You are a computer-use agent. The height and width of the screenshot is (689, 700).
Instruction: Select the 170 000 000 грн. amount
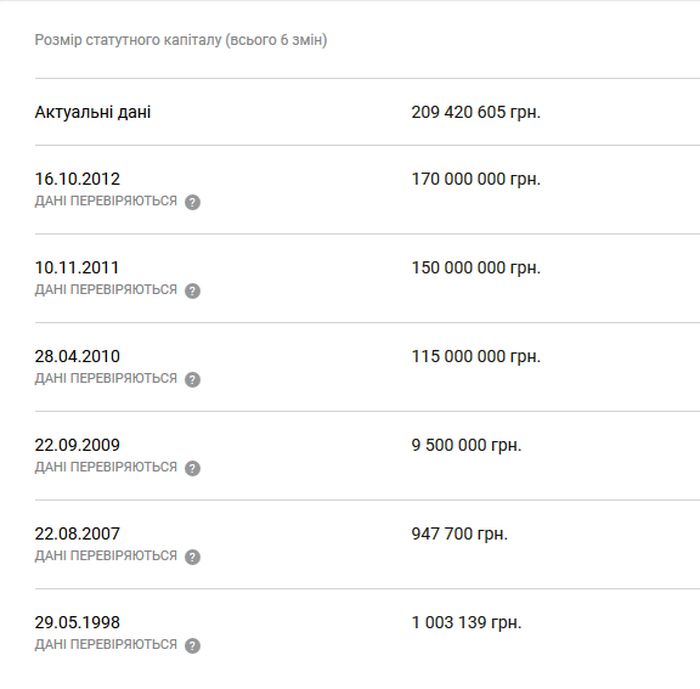[476, 179]
